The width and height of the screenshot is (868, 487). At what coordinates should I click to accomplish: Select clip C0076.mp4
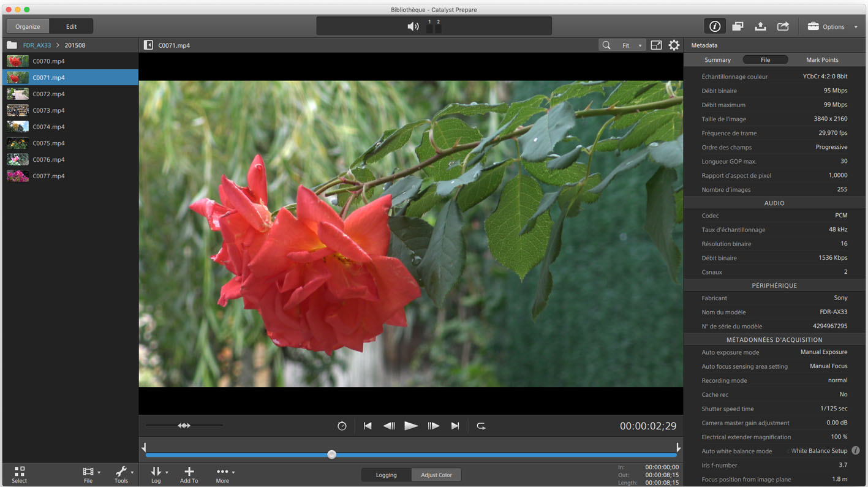click(70, 159)
